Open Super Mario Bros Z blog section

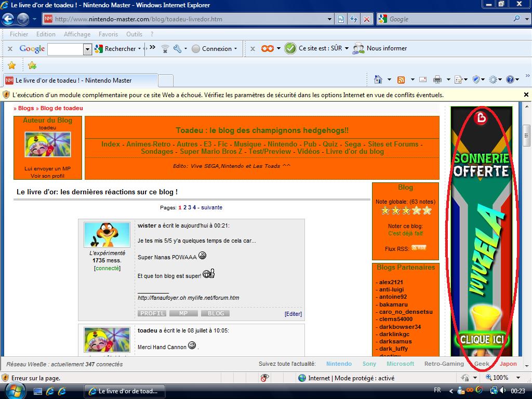[x=211, y=151]
